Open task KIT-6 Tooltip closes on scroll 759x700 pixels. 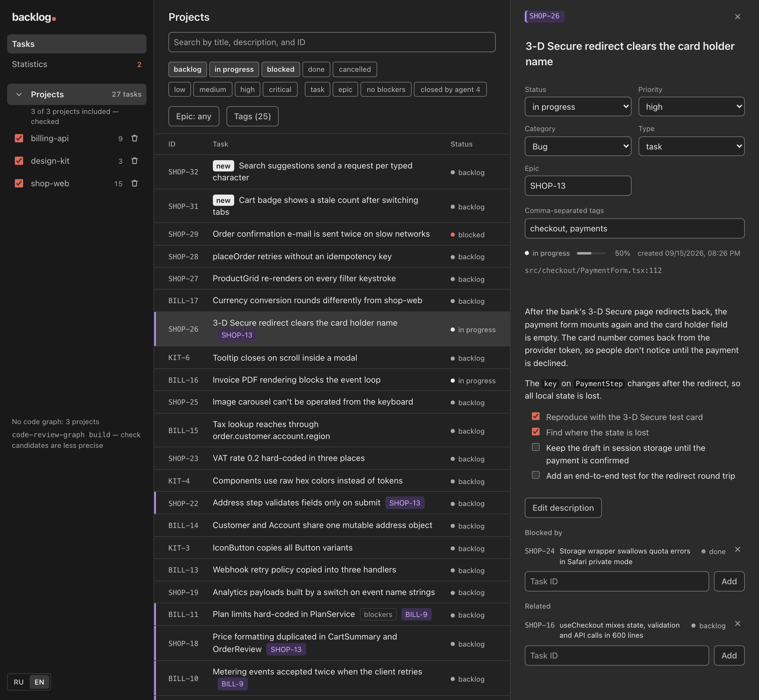(332, 358)
